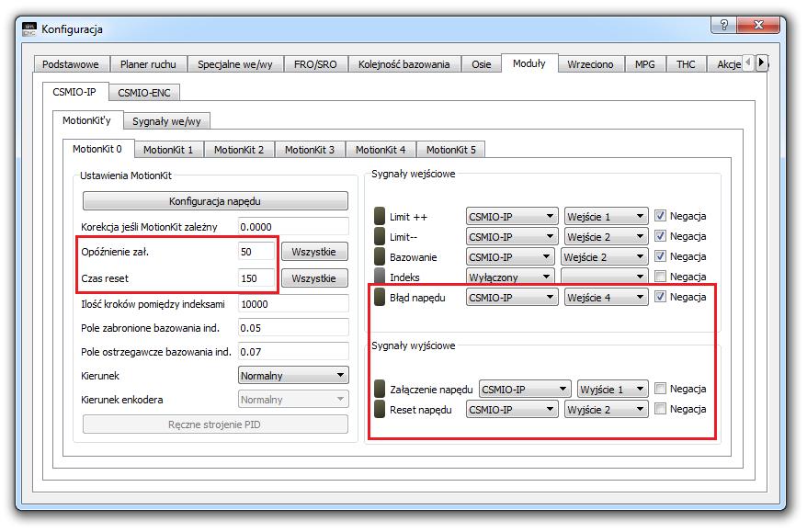Click the Limit-- signal status indicator
Viewport: 807px width, 532px height.
[x=380, y=237]
